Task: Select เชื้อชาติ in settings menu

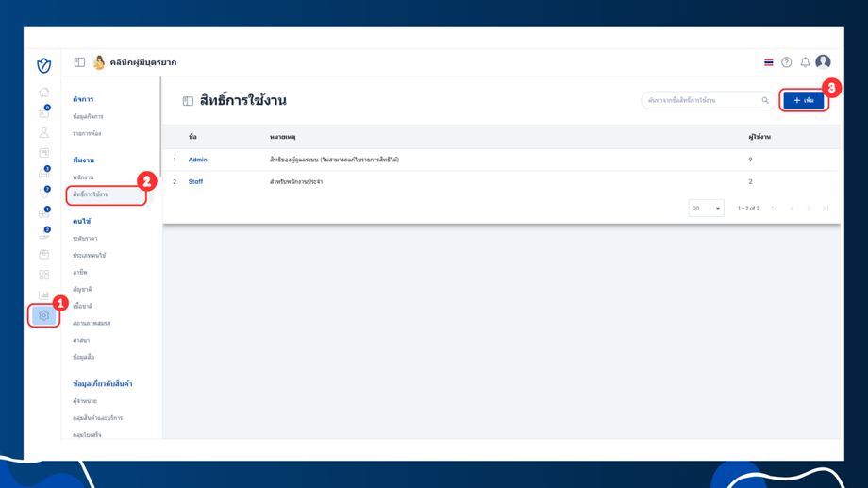Action: click(82, 307)
